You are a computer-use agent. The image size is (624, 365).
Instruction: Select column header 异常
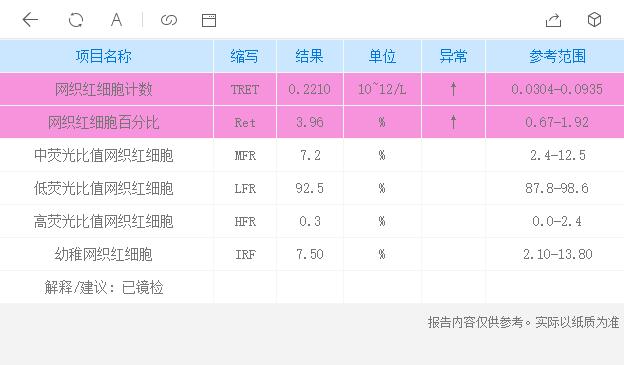pyautogui.click(x=453, y=56)
